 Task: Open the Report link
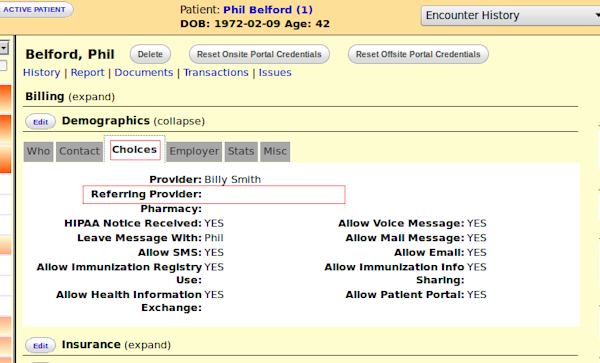coord(87,73)
